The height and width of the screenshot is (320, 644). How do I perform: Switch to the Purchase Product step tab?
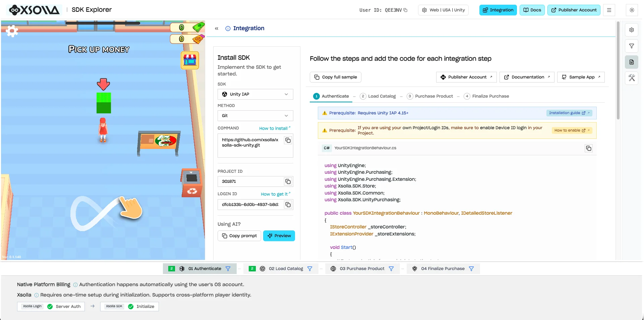pyautogui.click(x=430, y=96)
